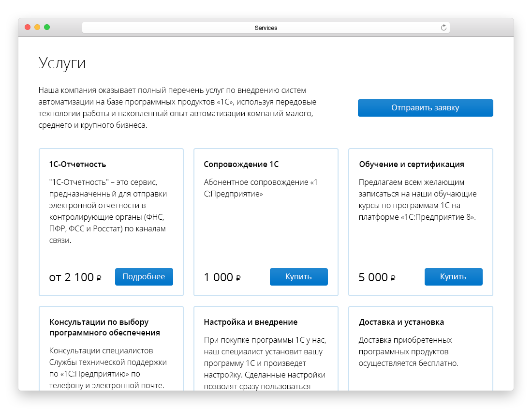The image size is (532, 409).
Task: Click the 1 000 ₽ price label
Action: [x=222, y=277]
